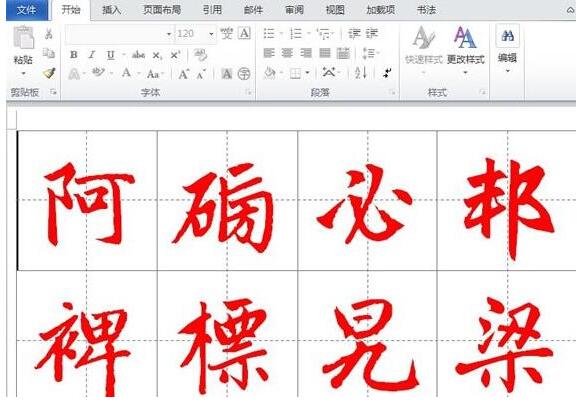This screenshot has height=404, width=577.
Task: Click the font color A icon
Action: tap(126, 73)
